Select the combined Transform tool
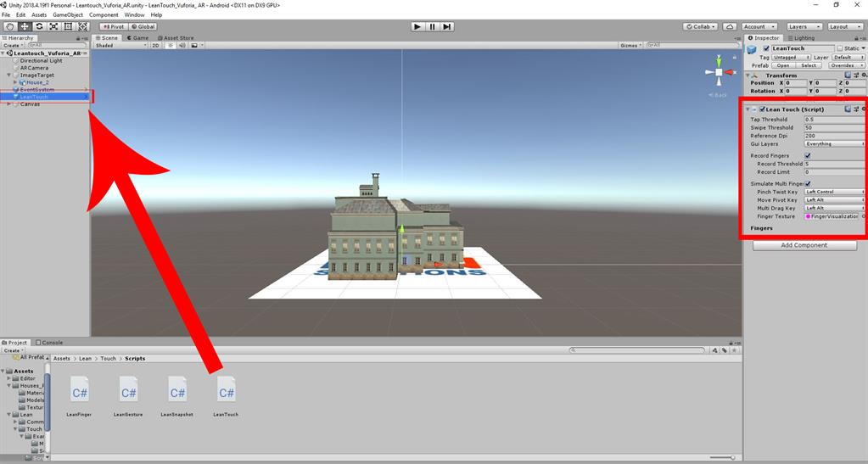 (x=82, y=26)
